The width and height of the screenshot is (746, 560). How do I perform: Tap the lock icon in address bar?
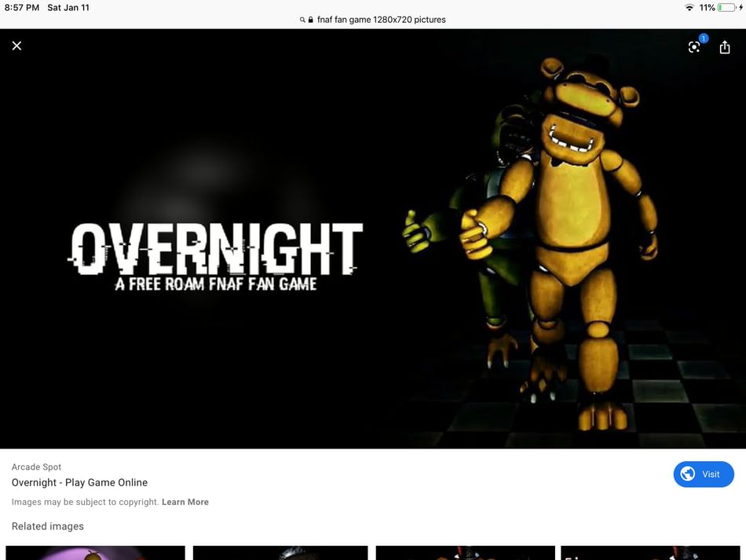[311, 20]
